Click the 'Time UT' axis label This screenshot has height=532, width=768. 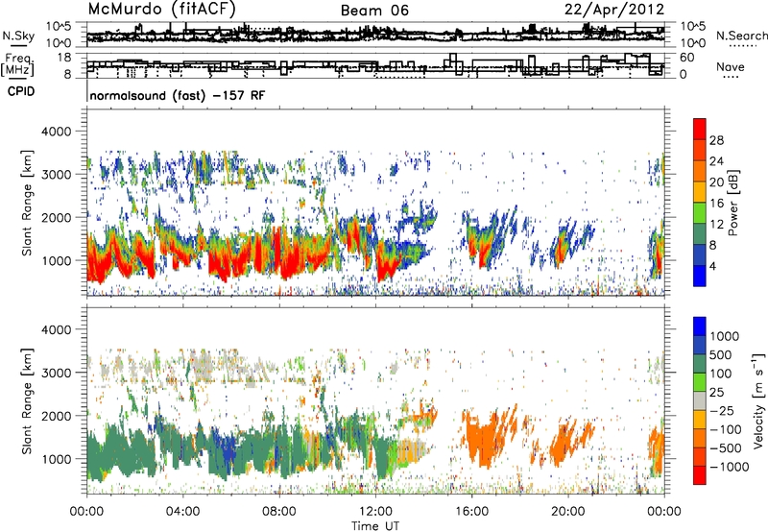click(x=375, y=526)
